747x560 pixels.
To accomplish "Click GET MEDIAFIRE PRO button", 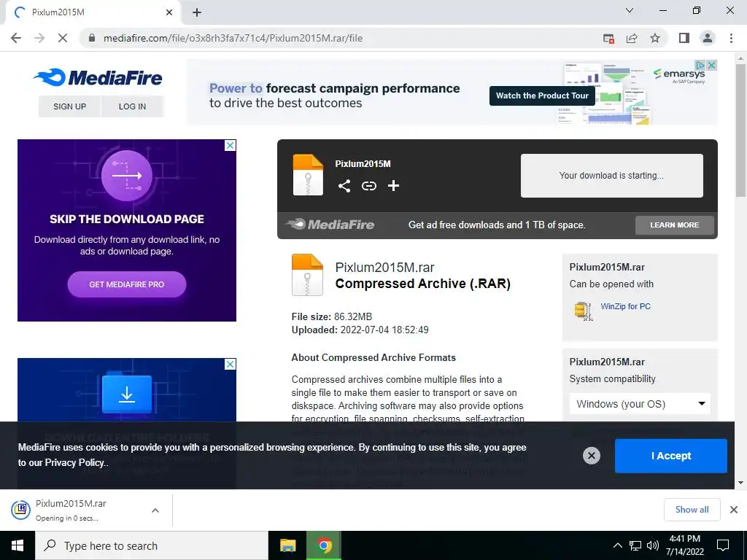I will click(x=127, y=284).
